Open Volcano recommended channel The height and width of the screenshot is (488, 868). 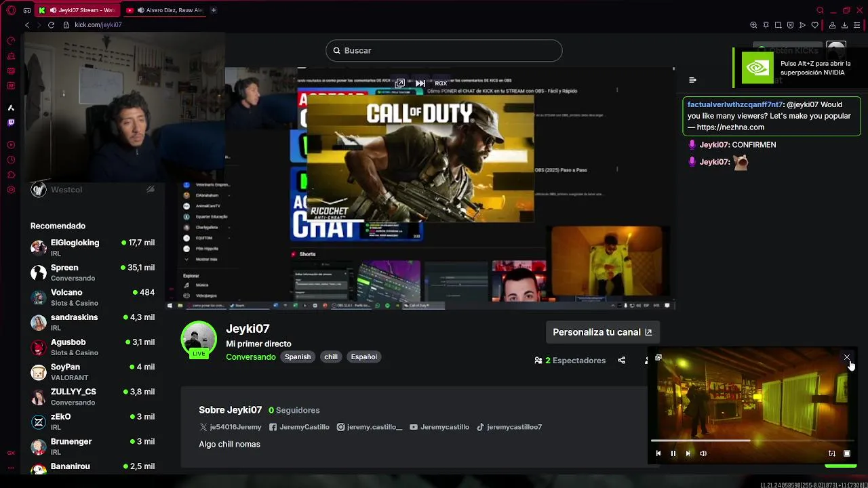92,297
